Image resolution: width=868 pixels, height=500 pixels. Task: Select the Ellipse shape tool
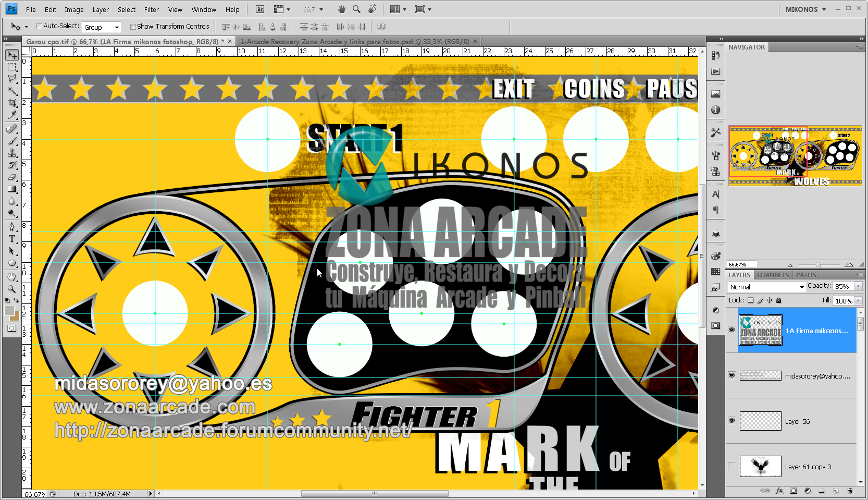point(12,263)
